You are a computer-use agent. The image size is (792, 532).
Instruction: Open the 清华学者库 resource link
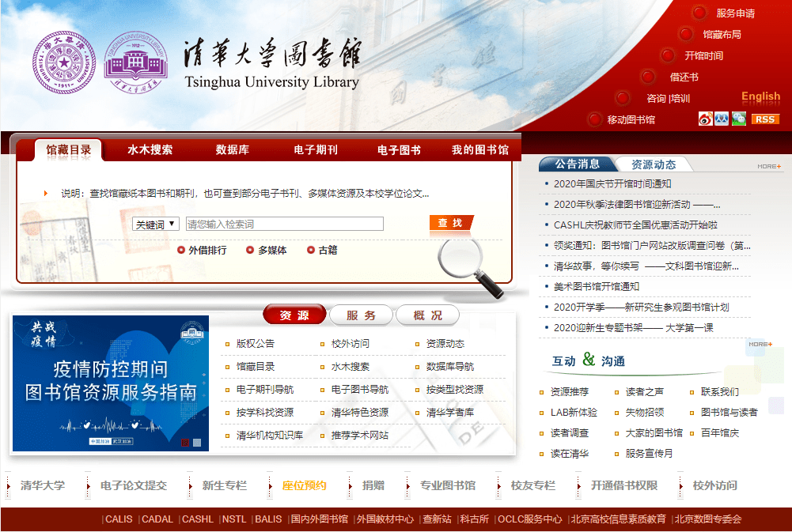pyautogui.click(x=450, y=413)
